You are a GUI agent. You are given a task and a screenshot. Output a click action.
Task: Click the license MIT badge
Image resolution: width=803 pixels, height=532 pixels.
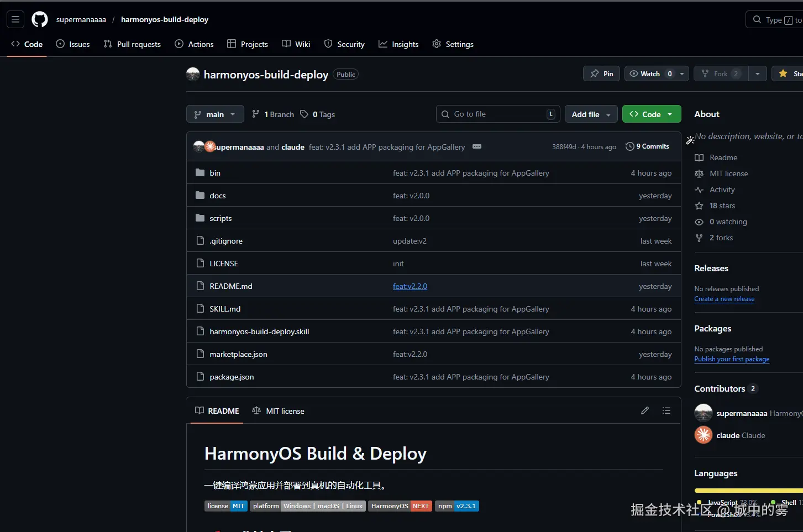click(226, 506)
